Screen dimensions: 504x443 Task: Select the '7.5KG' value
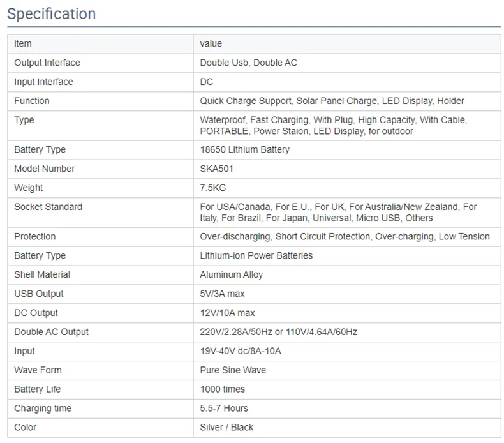click(x=213, y=188)
